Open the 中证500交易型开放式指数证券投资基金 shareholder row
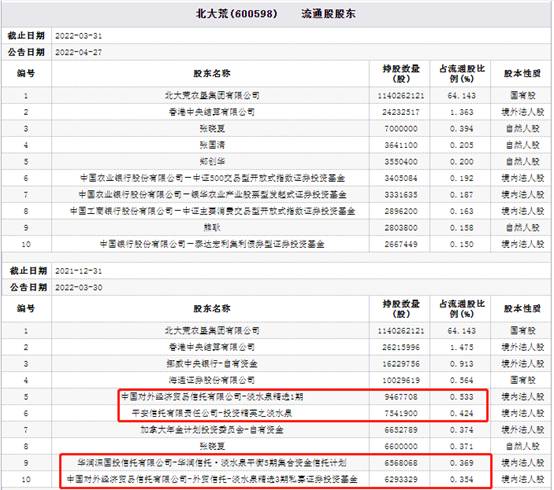 pos(212,178)
